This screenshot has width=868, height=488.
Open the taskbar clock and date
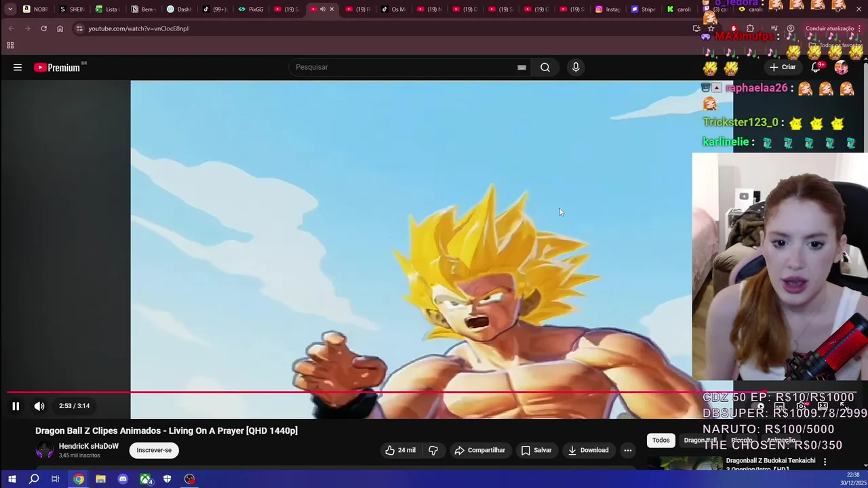pos(852,479)
